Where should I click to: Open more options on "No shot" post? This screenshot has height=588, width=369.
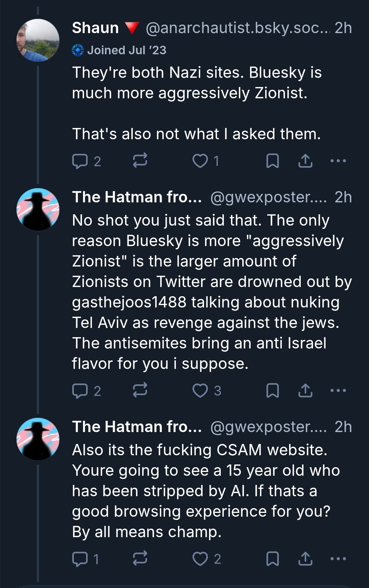pos(338,390)
